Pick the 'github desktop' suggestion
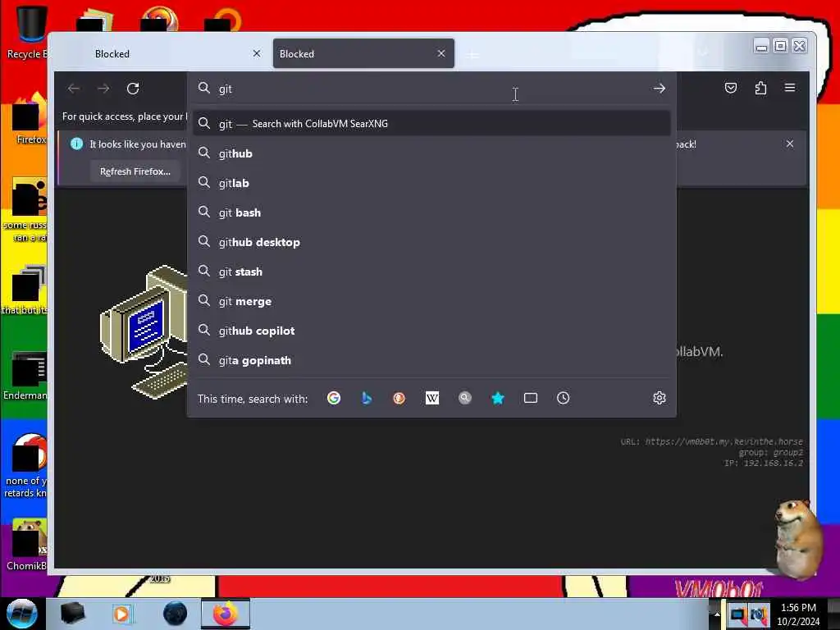840x630 pixels. coord(431,242)
